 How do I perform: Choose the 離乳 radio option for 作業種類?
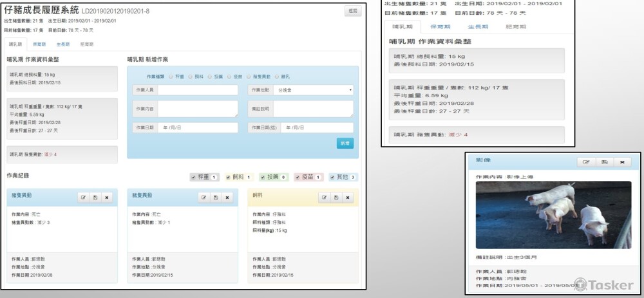pos(276,76)
